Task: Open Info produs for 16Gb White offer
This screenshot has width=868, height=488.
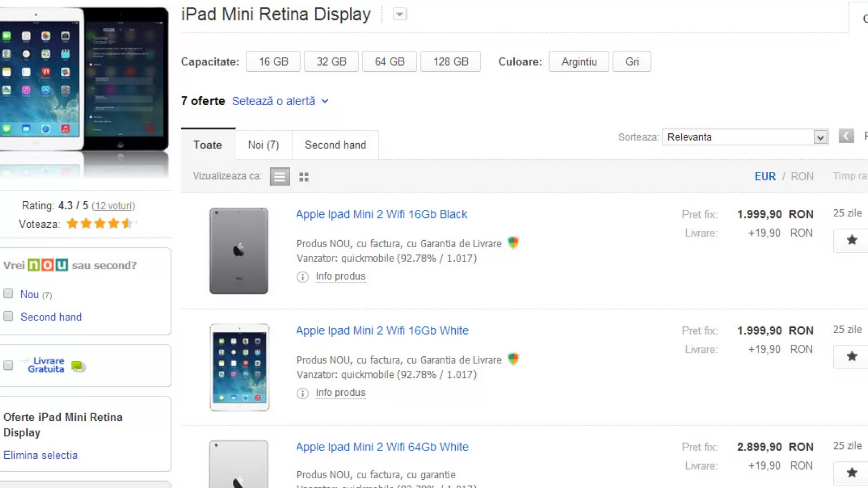Action: (341, 393)
